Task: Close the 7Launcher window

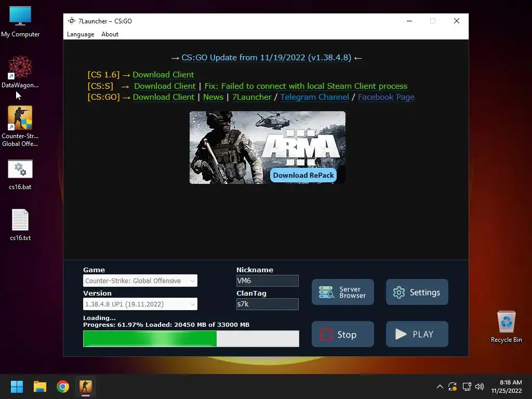Action: (x=457, y=21)
